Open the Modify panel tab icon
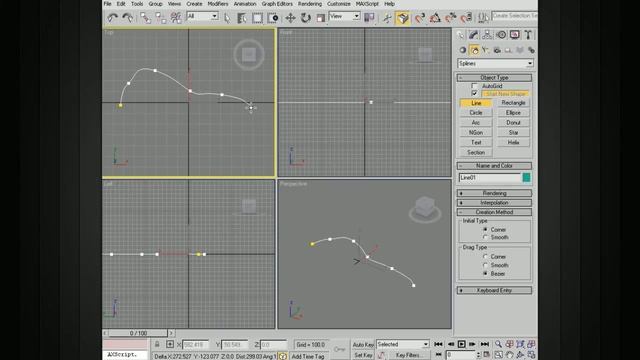This screenshot has width=640, height=360. coord(473,35)
